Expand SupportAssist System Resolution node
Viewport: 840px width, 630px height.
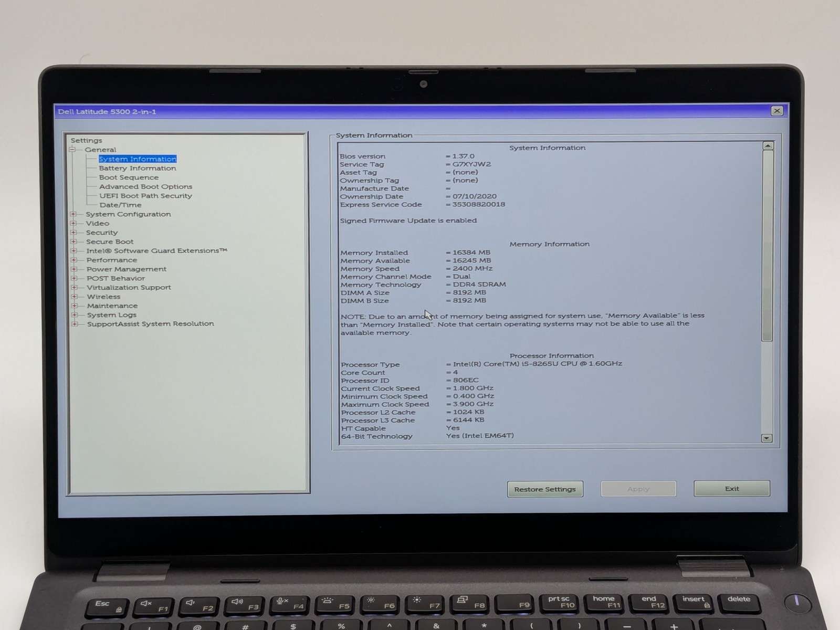(x=75, y=324)
